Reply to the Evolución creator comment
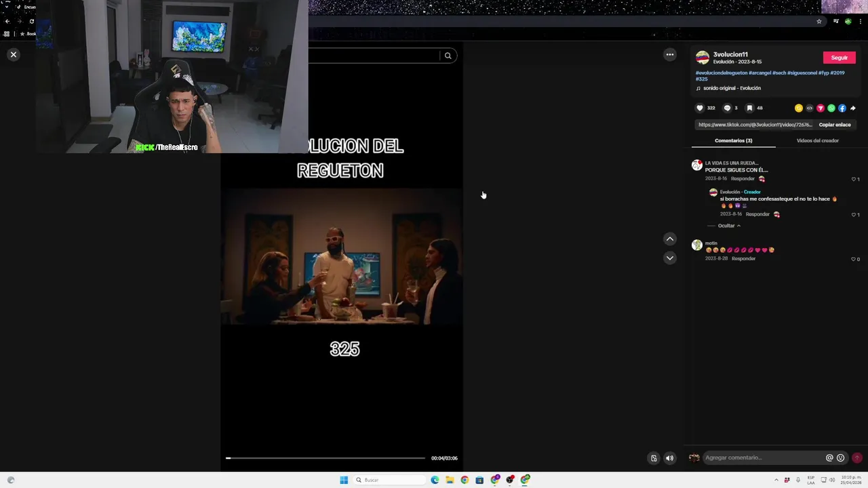 pyautogui.click(x=757, y=214)
